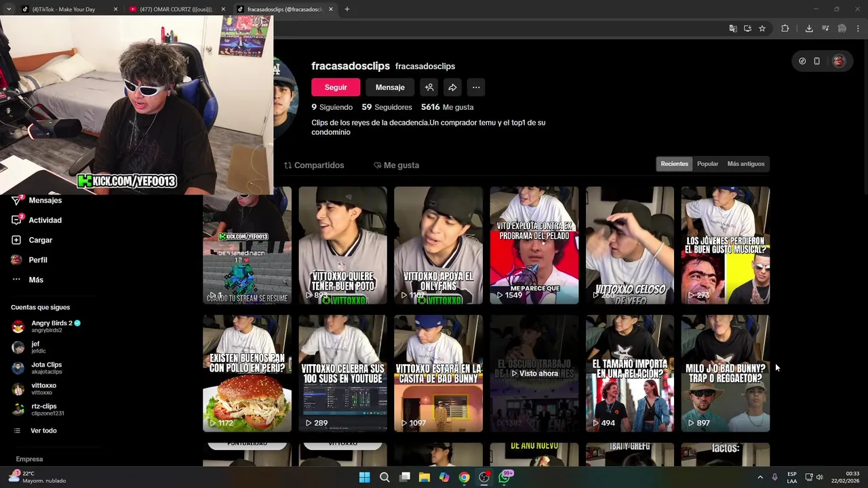Image resolution: width=868 pixels, height=488 pixels.
Task: Play video 'El tamaño importa en una relación'
Action: coord(630,373)
